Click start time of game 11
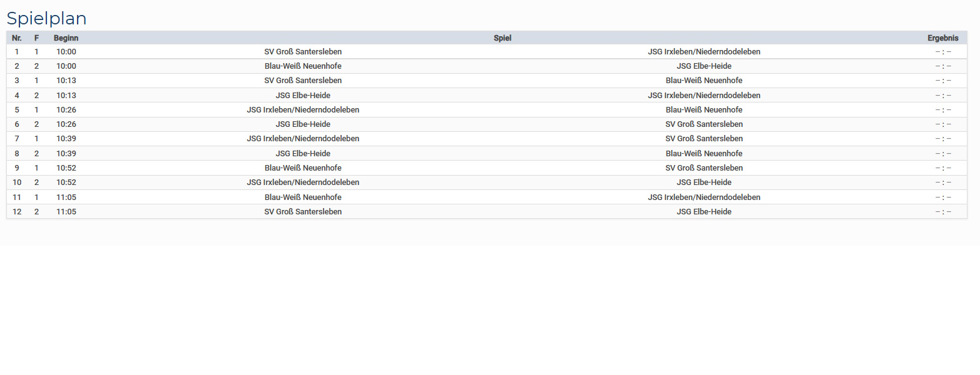This screenshot has height=375, width=980. (66, 197)
